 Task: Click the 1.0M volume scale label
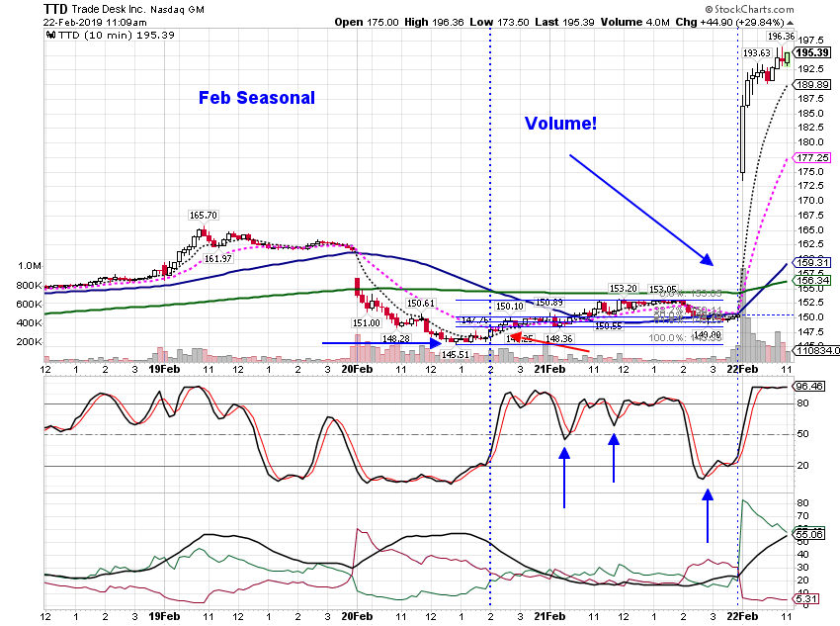pyautogui.click(x=30, y=266)
